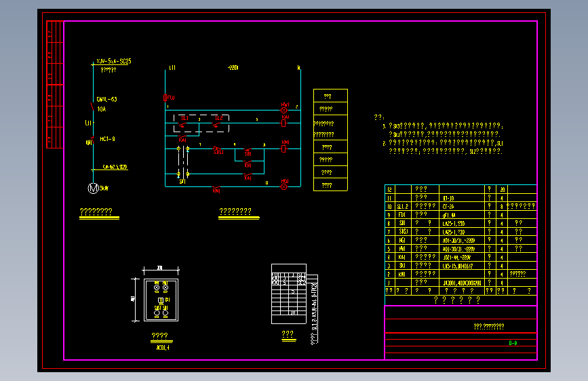Select the KA1 cell in parts table

click(401, 258)
